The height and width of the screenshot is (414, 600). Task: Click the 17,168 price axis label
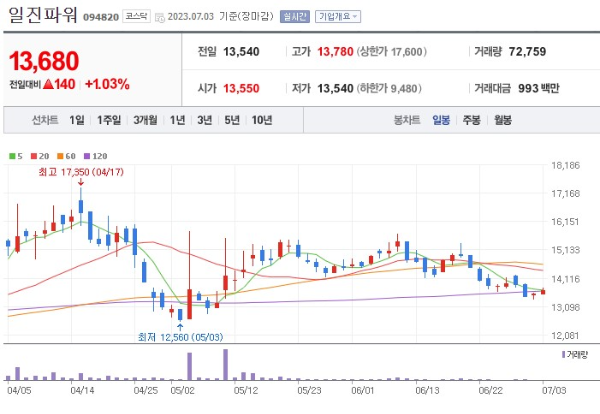(x=566, y=194)
